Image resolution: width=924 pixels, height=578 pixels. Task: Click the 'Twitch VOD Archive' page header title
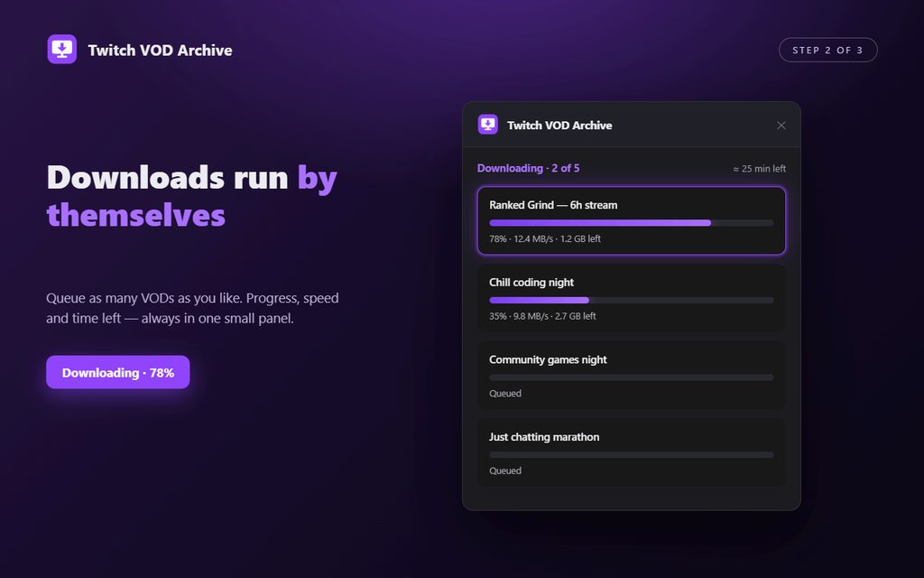pos(160,51)
